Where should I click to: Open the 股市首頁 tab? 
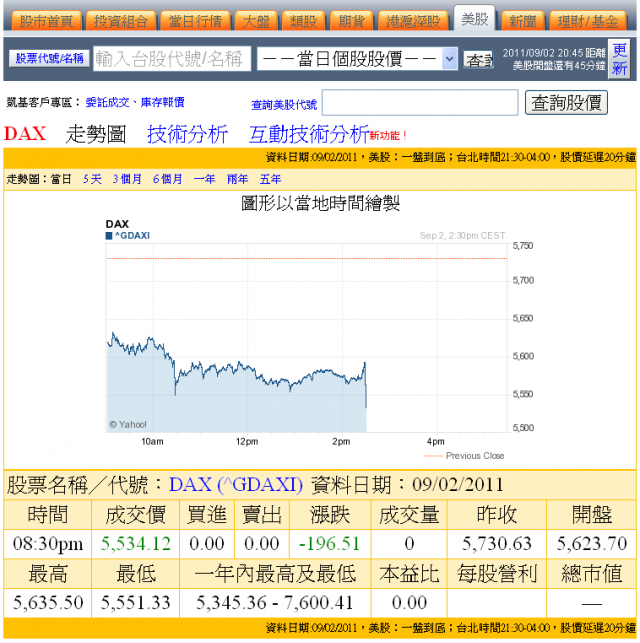47,21
